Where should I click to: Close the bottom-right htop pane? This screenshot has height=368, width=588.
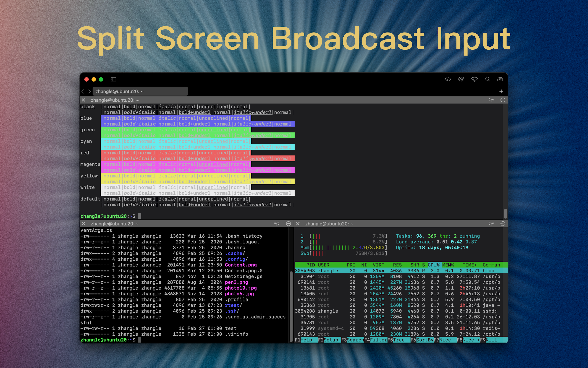(298, 224)
